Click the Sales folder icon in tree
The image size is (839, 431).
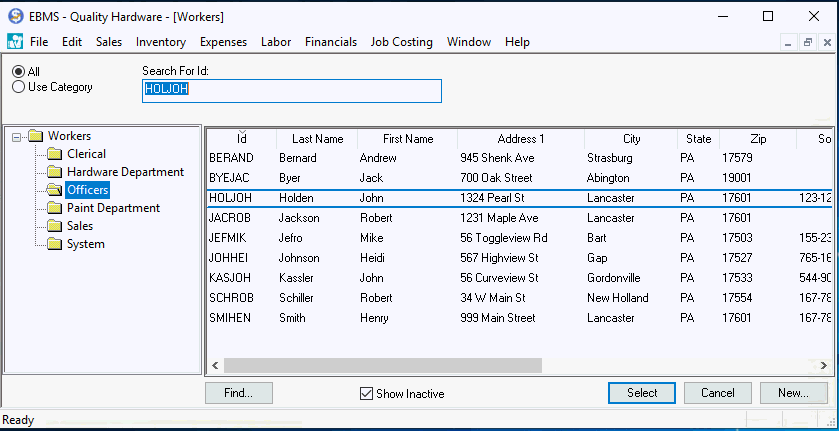[x=54, y=226]
